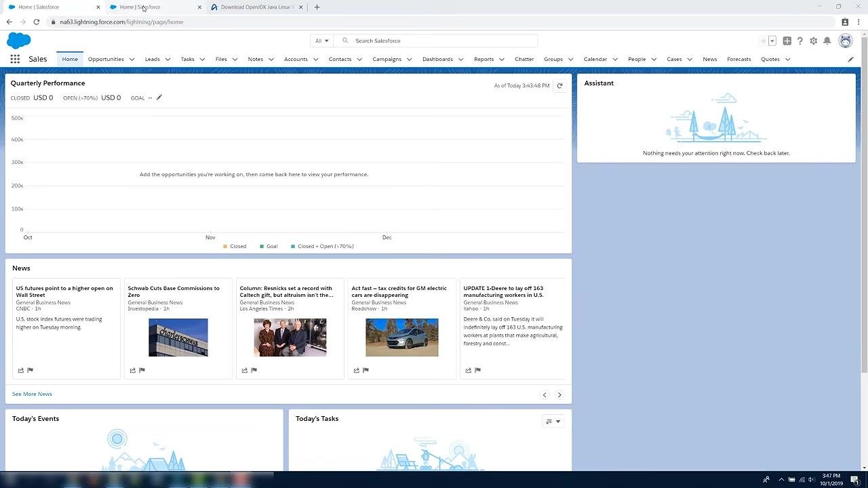
Task: Open the Accounts tab dropdown chevron
Action: [315, 59]
